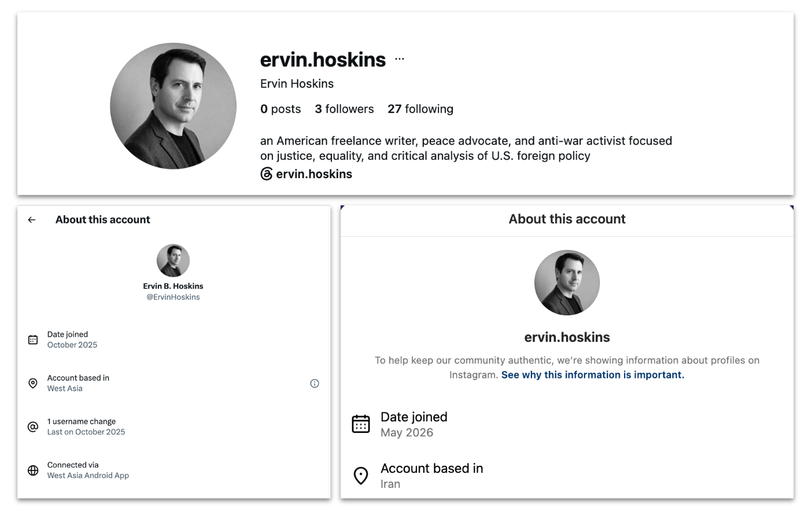Click the calendar icon beside Date joined October 2025
Viewport: 812px width, 515px height.
point(33,340)
